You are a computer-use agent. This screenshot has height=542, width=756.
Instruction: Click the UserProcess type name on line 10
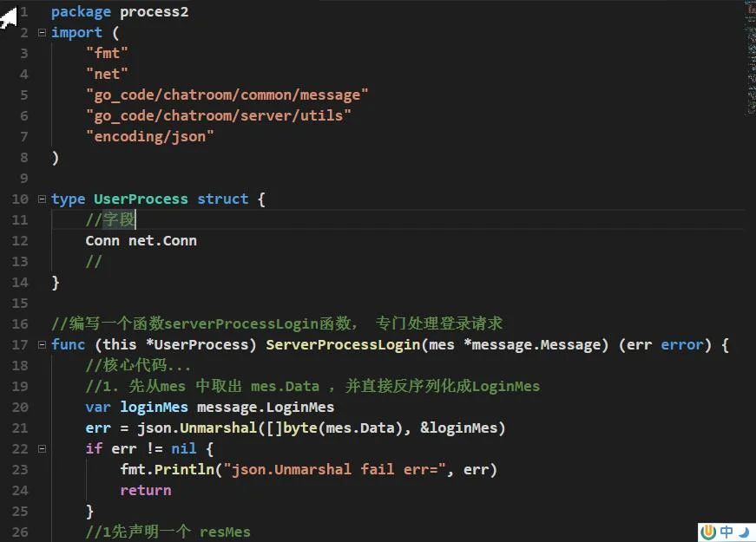point(141,199)
